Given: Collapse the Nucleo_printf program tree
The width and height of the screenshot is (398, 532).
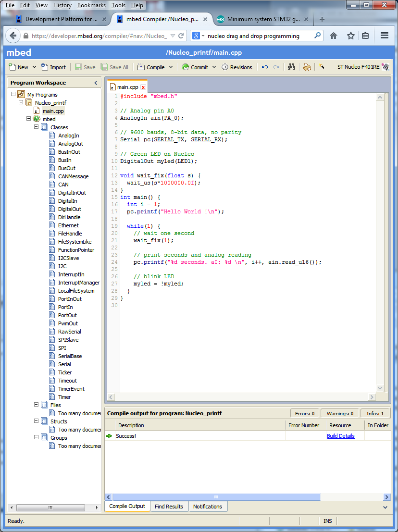Looking at the screenshot, I should click(x=21, y=102).
